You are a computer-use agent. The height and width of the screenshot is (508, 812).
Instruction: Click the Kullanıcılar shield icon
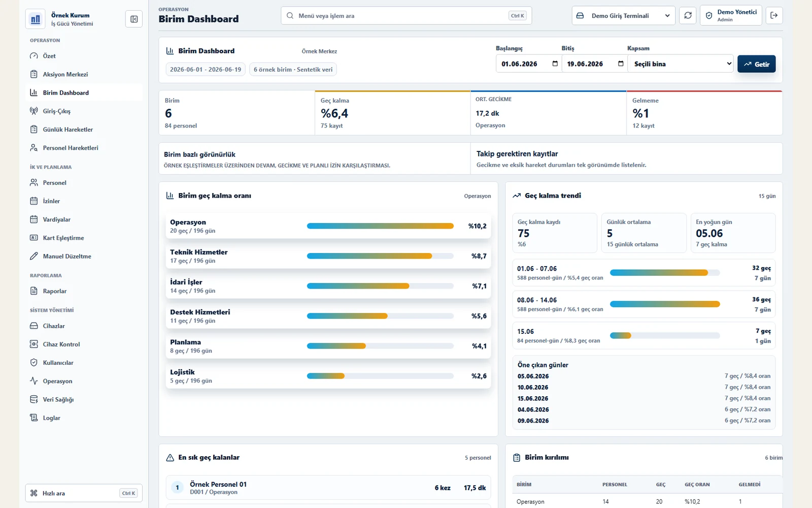34,363
